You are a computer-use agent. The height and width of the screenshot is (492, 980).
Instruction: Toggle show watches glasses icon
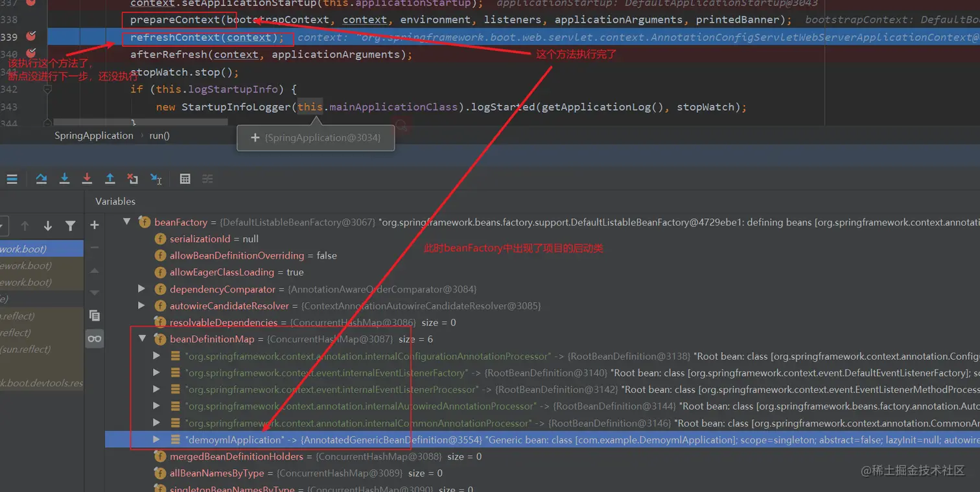pos(95,338)
